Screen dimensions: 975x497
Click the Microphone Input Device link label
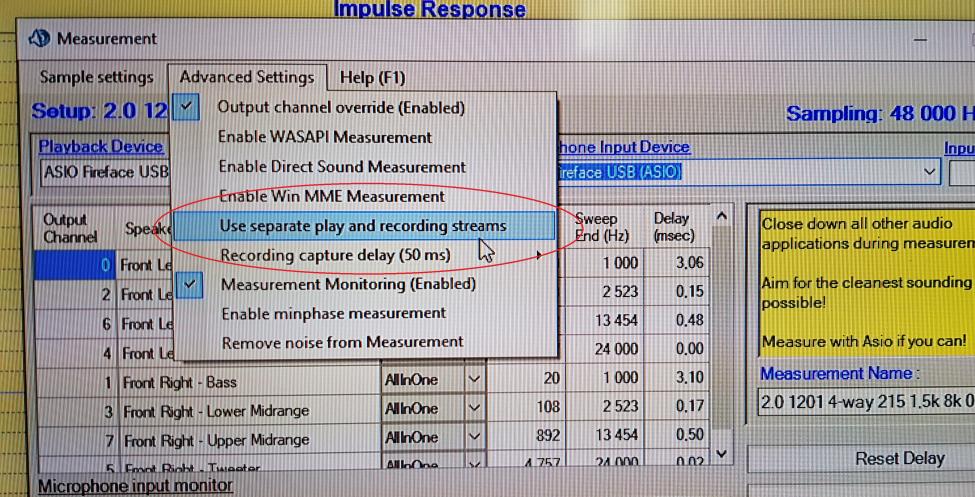(624, 147)
